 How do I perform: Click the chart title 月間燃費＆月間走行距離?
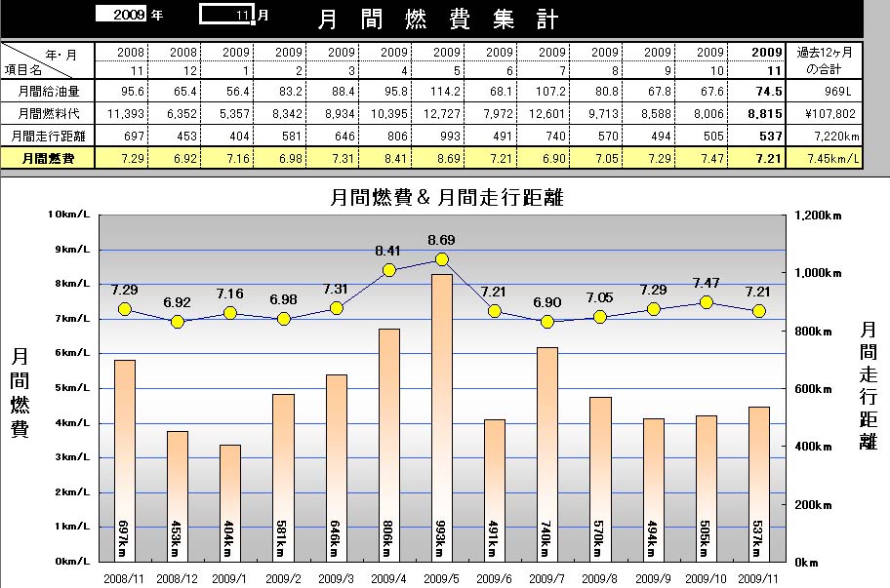(446, 198)
